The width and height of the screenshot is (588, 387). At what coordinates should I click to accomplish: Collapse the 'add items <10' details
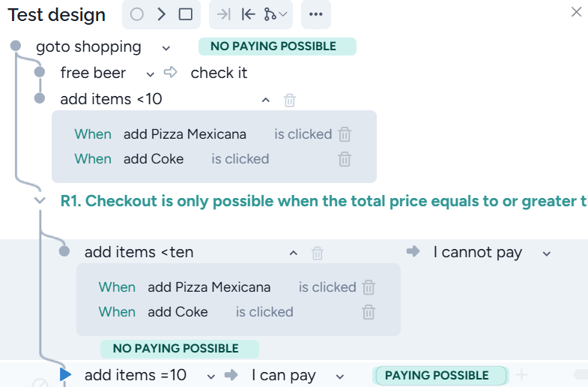[x=265, y=100]
